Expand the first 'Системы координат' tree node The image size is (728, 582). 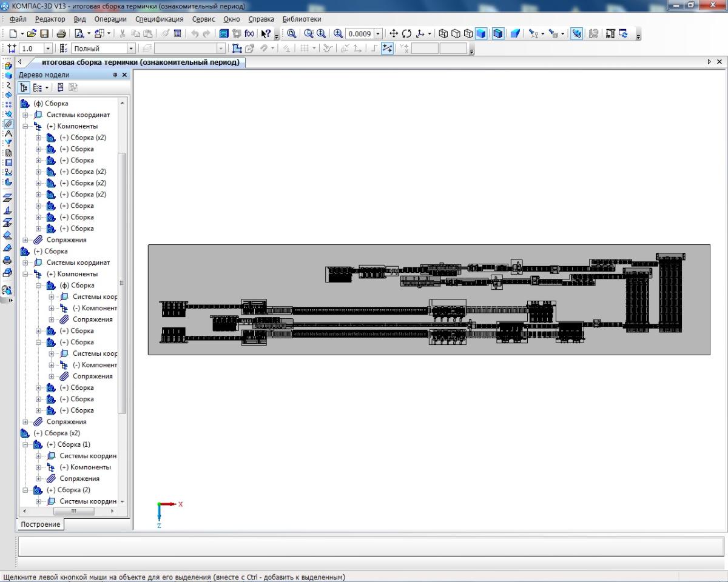25,115
